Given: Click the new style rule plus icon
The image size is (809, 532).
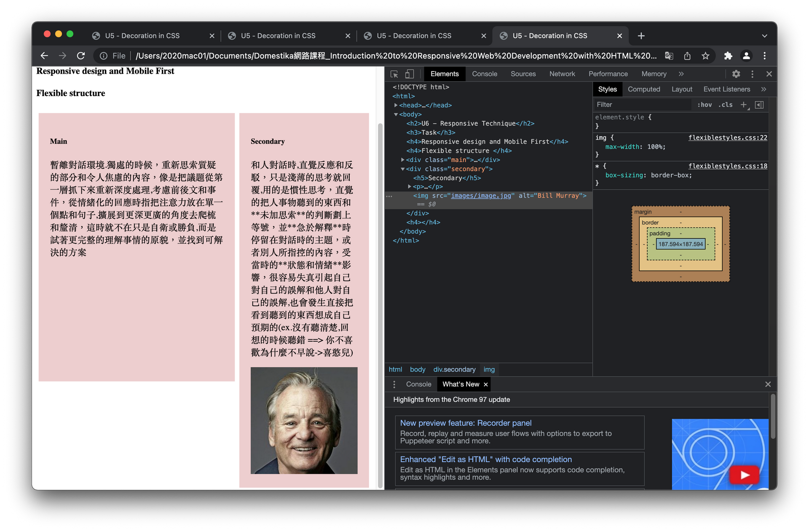Looking at the screenshot, I should (x=744, y=105).
